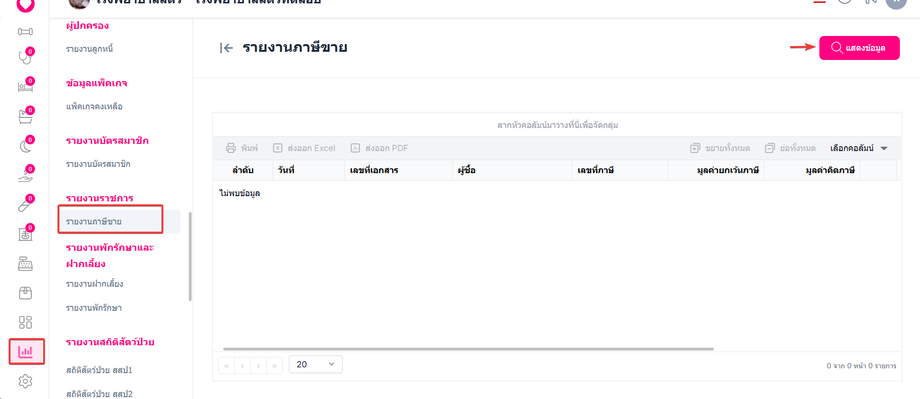
Task: Open รายงานลูกหนี้ in the sidebar
Action: (x=89, y=49)
